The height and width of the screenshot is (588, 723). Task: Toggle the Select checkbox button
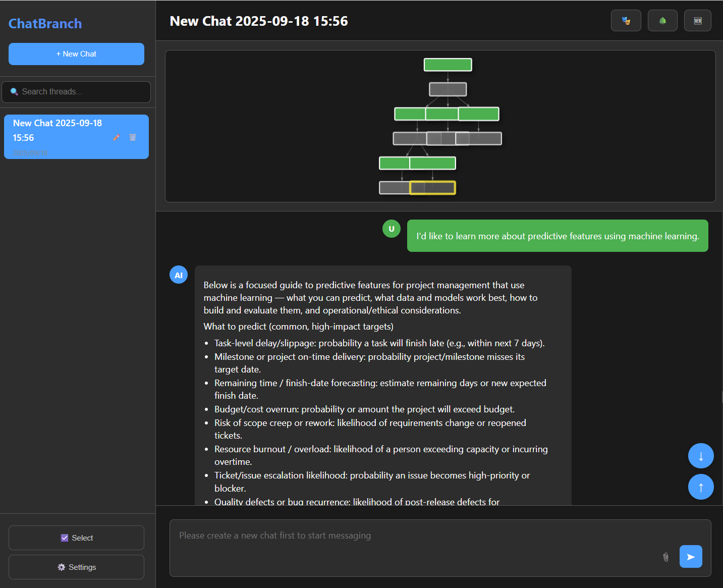click(76, 538)
